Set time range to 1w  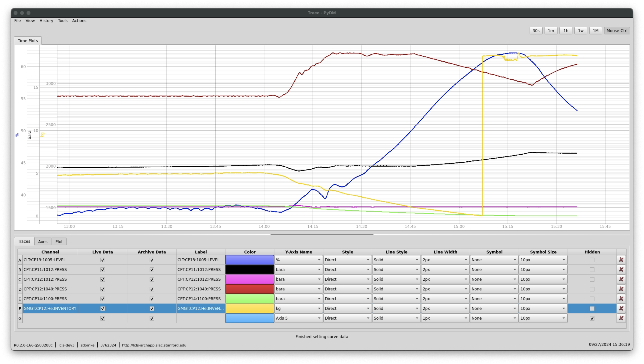point(581,30)
